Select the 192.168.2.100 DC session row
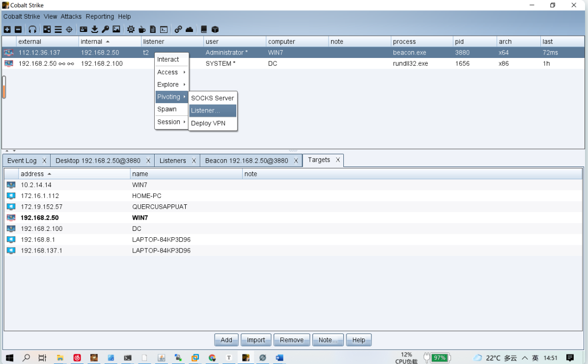The image size is (588, 364). [293, 63]
